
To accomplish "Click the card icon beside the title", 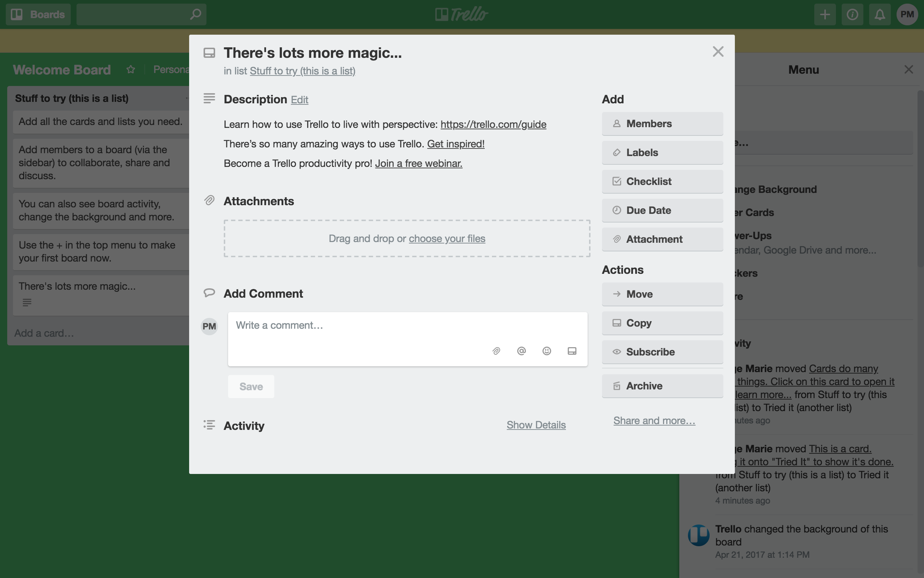I will tap(209, 53).
